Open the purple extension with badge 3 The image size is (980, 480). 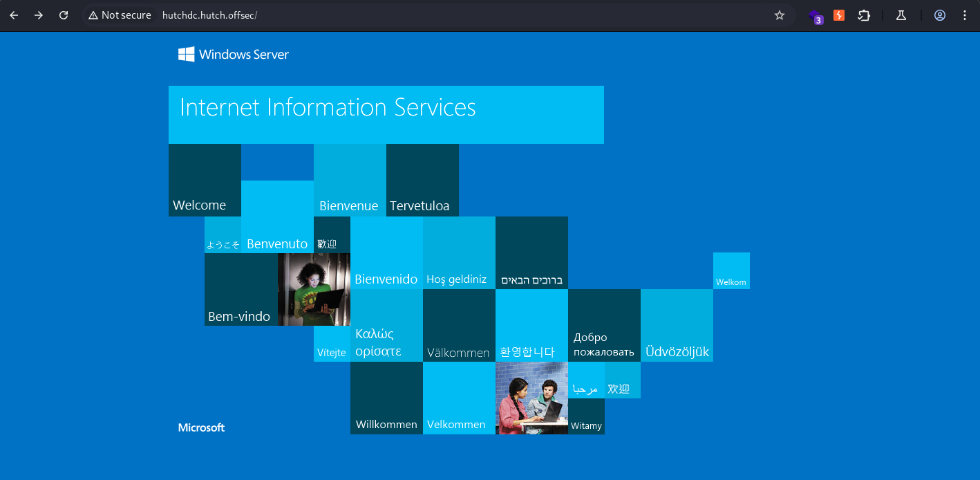pyautogui.click(x=816, y=16)
